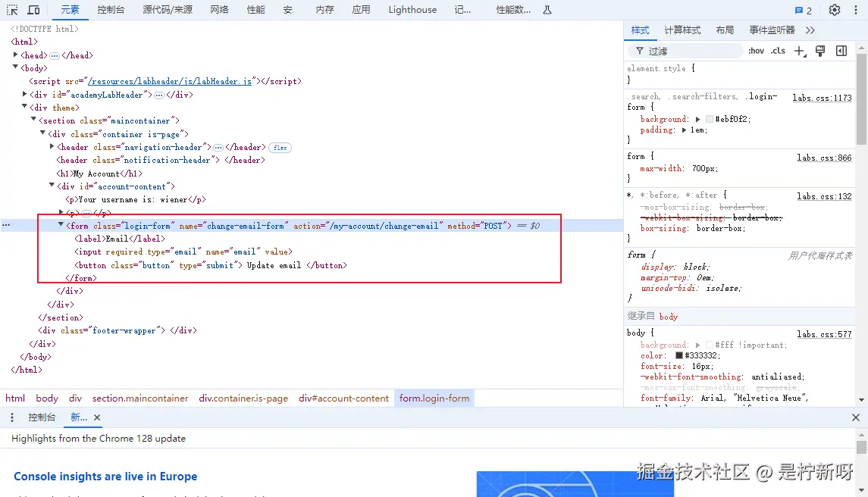868x497 pixels.
Task: Open DevTools settings gear
Action: tap(834, 10)
